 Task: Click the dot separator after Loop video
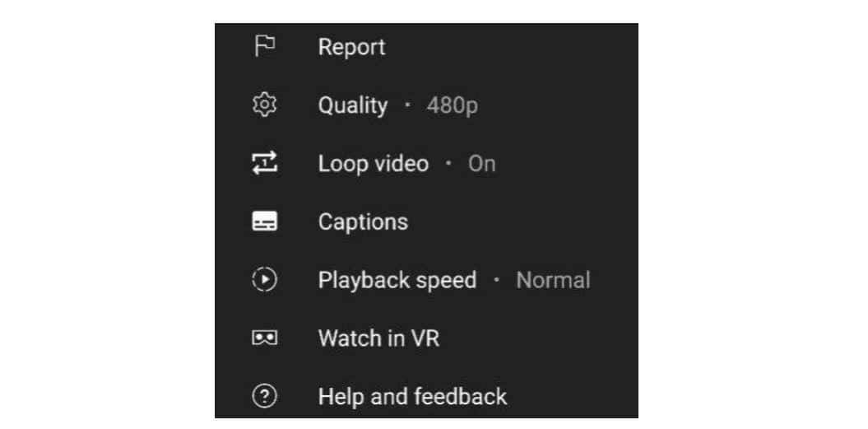point(448,164)
